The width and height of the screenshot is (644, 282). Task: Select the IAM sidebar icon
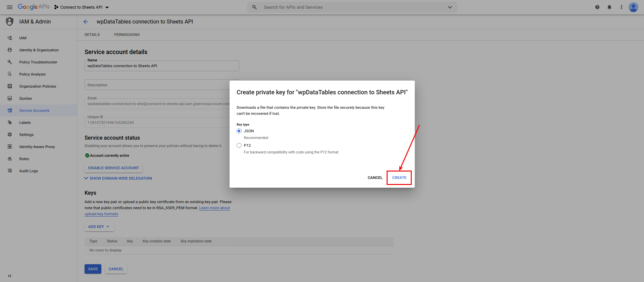(10, 38)
